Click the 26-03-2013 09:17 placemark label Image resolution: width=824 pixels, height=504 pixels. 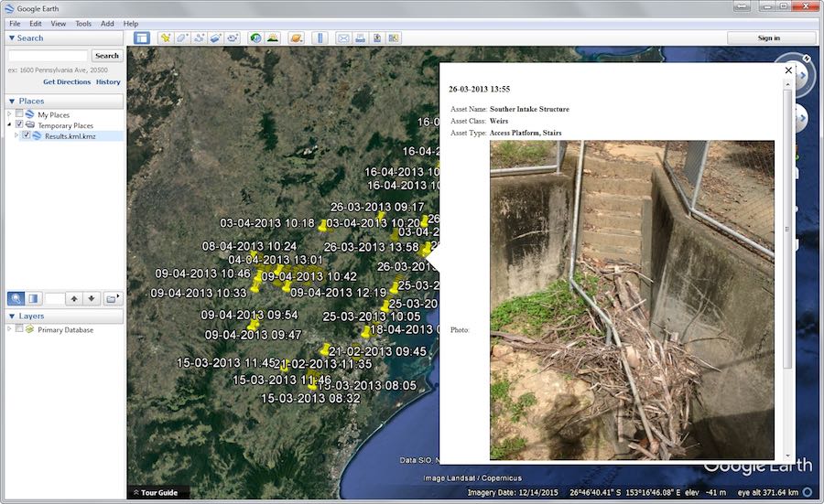[x=377, y=207]
